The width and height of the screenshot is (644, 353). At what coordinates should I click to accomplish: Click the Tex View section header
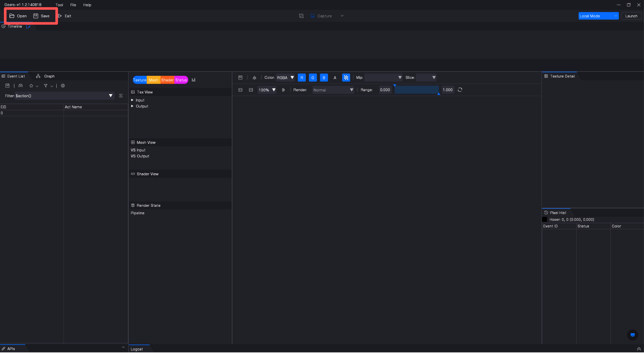180,92
